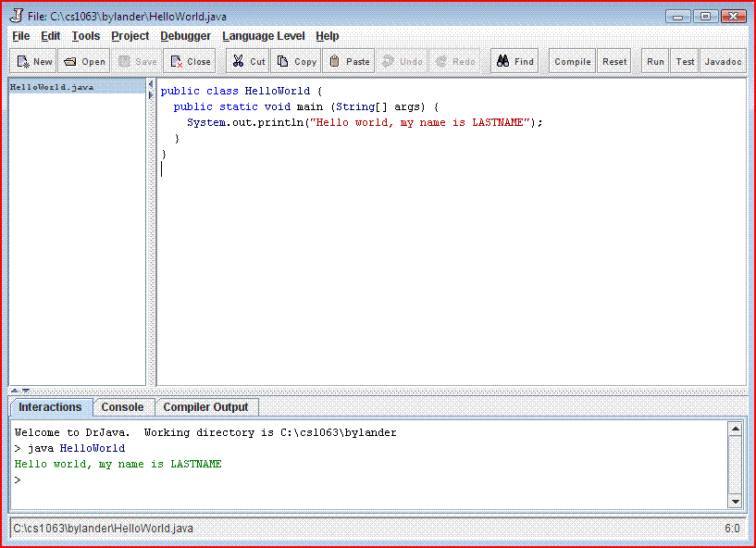
Task: Open the Debugger menu
Action: tap(186, 36)
